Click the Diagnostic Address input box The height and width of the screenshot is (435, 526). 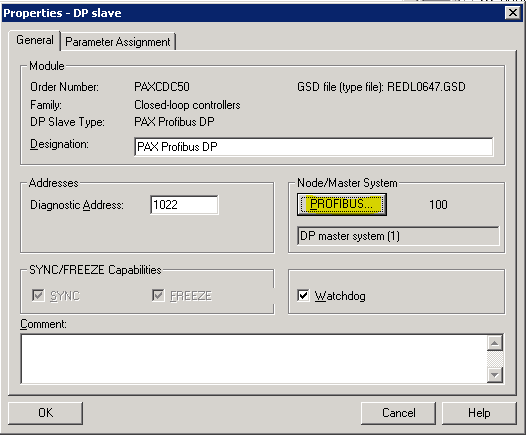click(184, 205)
